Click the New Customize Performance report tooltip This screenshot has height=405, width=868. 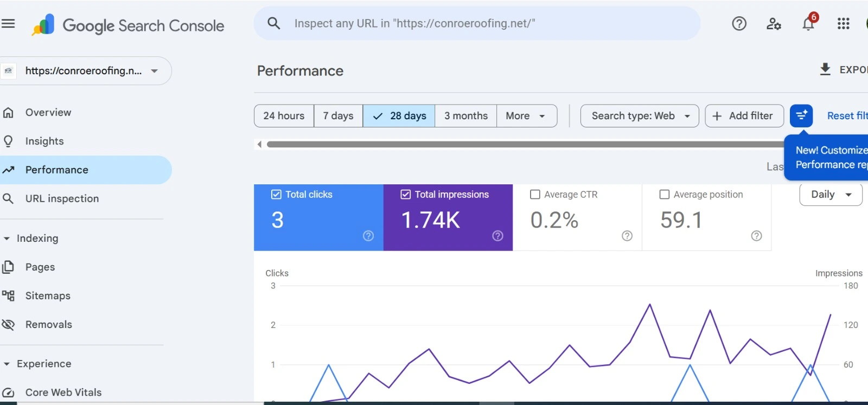[826, 157]
